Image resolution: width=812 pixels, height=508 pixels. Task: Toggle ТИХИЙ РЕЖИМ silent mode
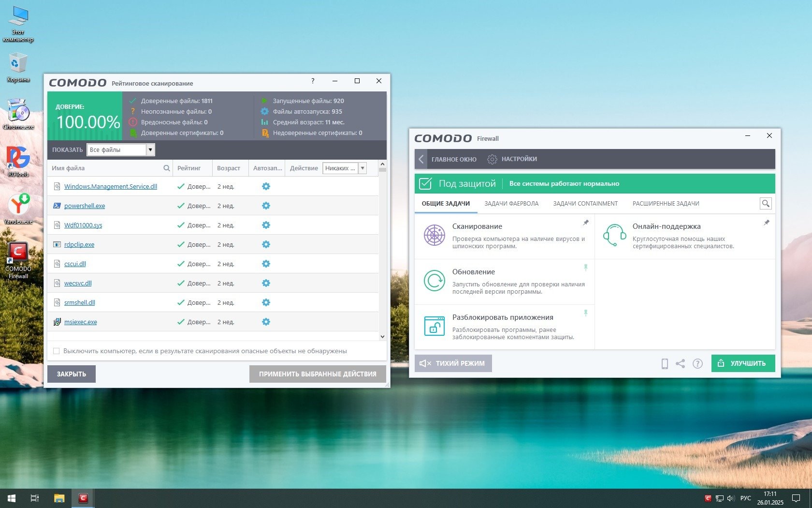[x=453, y=363]
